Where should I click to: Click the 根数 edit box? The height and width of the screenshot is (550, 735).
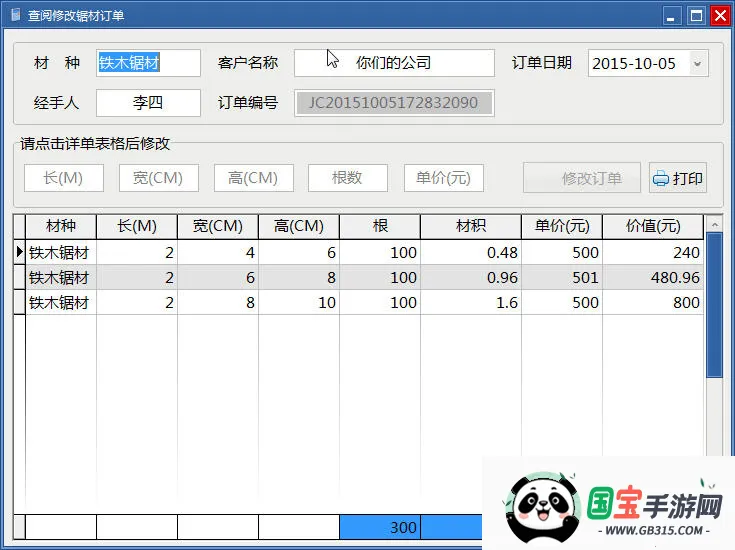pyautogui.click(x=348, y=178)
